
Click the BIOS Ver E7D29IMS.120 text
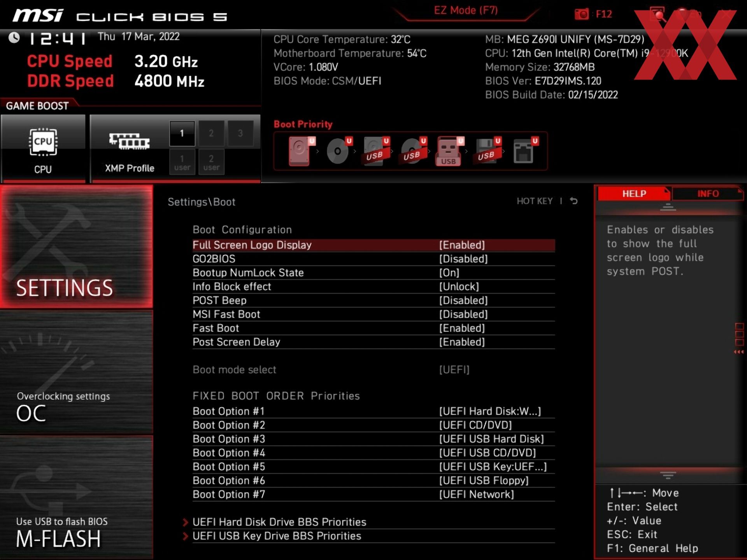click(543, 81)
